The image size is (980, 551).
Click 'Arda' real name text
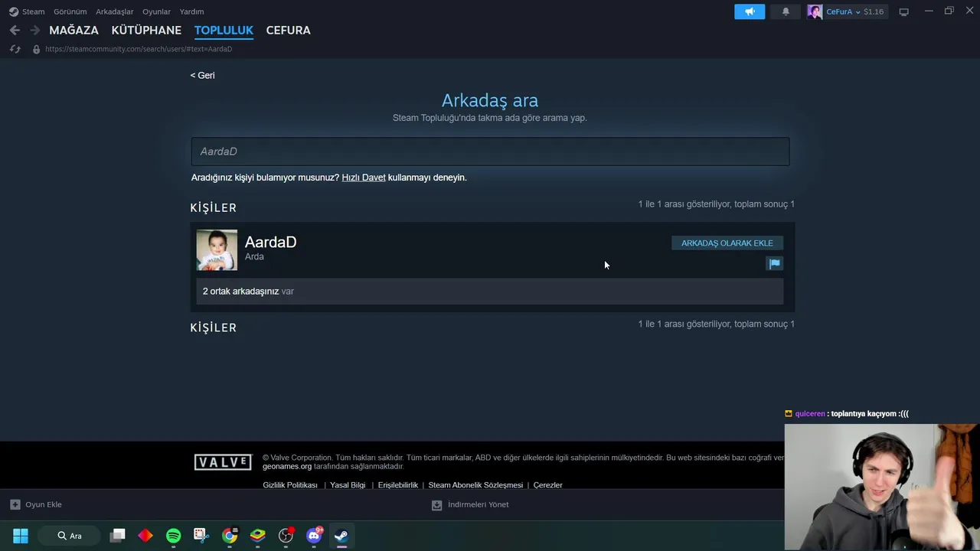point(254,257)
